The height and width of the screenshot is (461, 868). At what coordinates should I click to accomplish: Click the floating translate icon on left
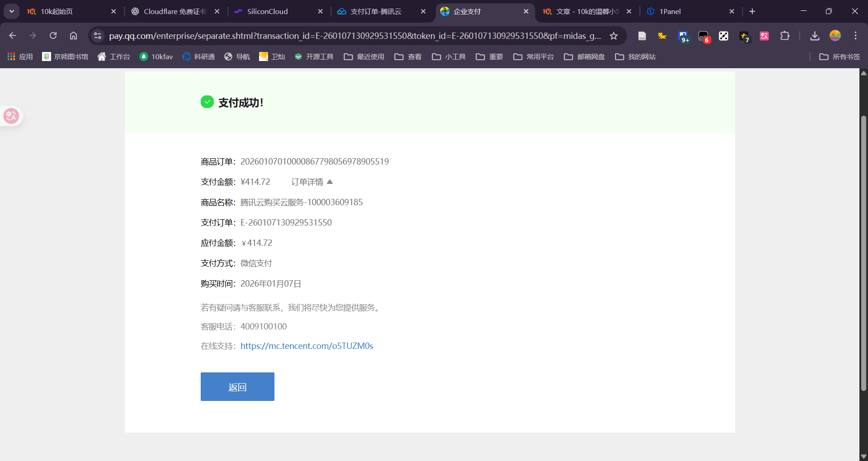click(x=11, y=116)
